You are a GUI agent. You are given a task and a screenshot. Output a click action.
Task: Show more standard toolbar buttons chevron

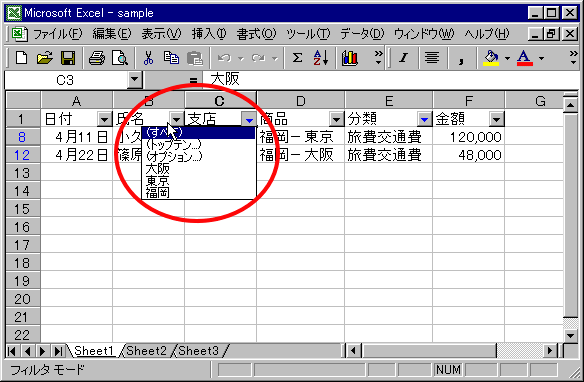pyautogui.click(x=378, y=58)
